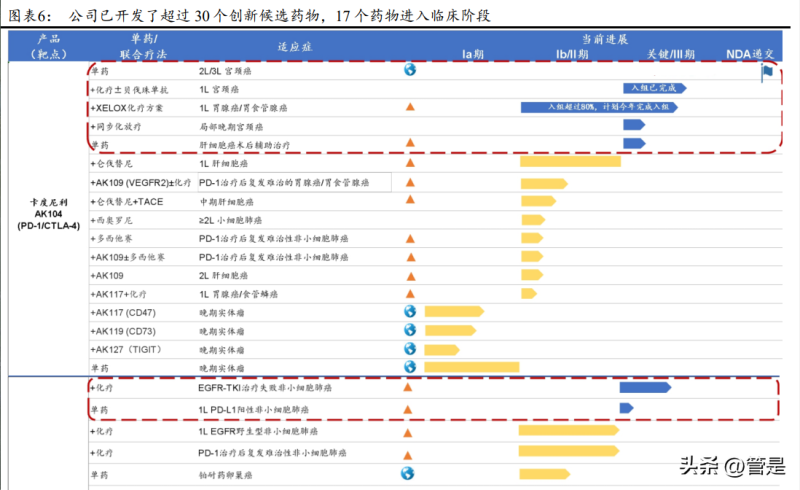The height and width of the screenshot is (490, 800).
Task: Click the 适应症 column header
Action: click(x=295, y=47)
